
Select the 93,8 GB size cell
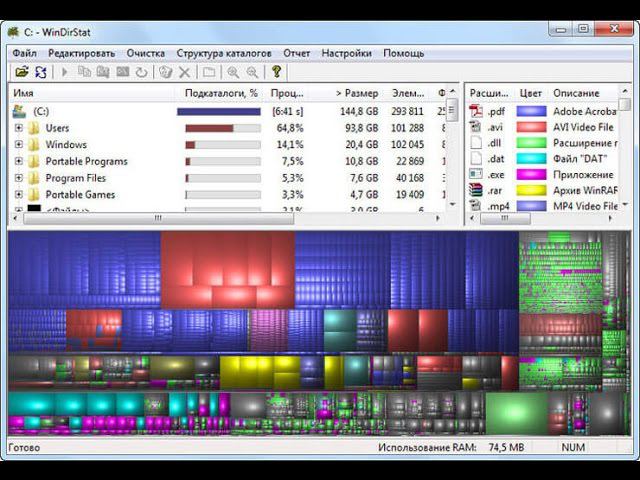362,128
